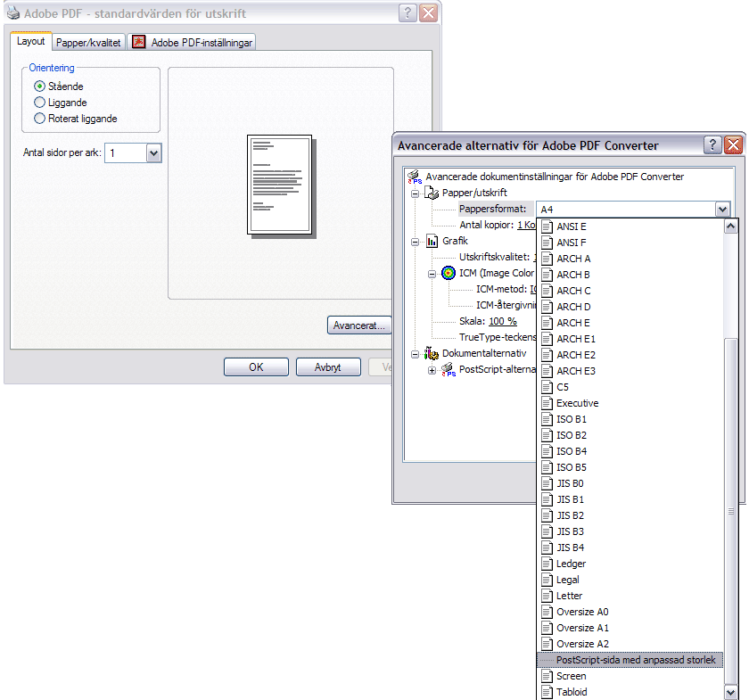This screenshot has height=700, width=749.
Task: Select the Pappersformat tree label
Action: 492,209
